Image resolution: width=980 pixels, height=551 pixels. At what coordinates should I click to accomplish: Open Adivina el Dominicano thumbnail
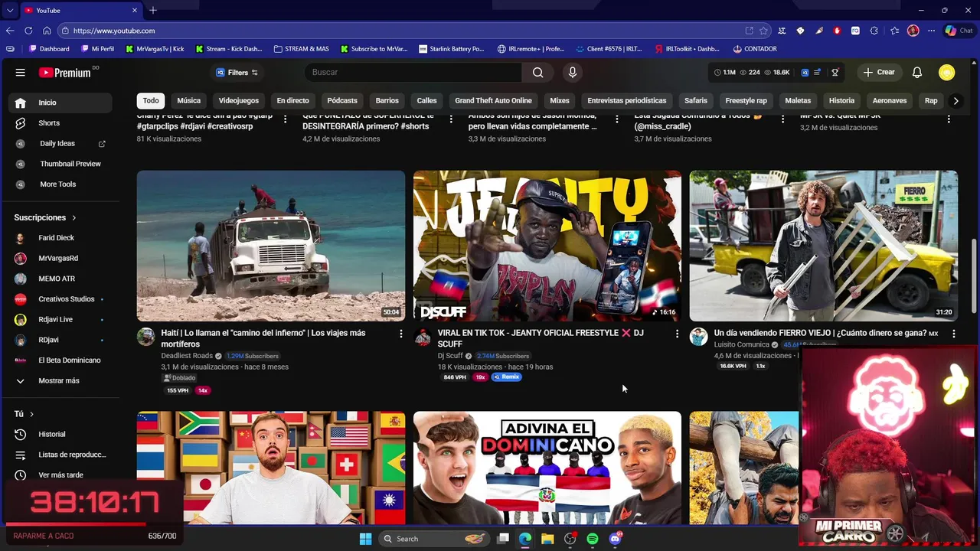pyautogui.click(x=547, y=468)
